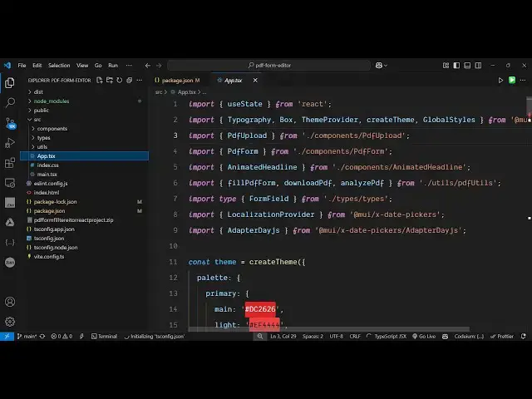Image resolution: width=532 pixels, height=399 pixels.
Task: Switch to package.json editor tab
Action: click(177, 81)
